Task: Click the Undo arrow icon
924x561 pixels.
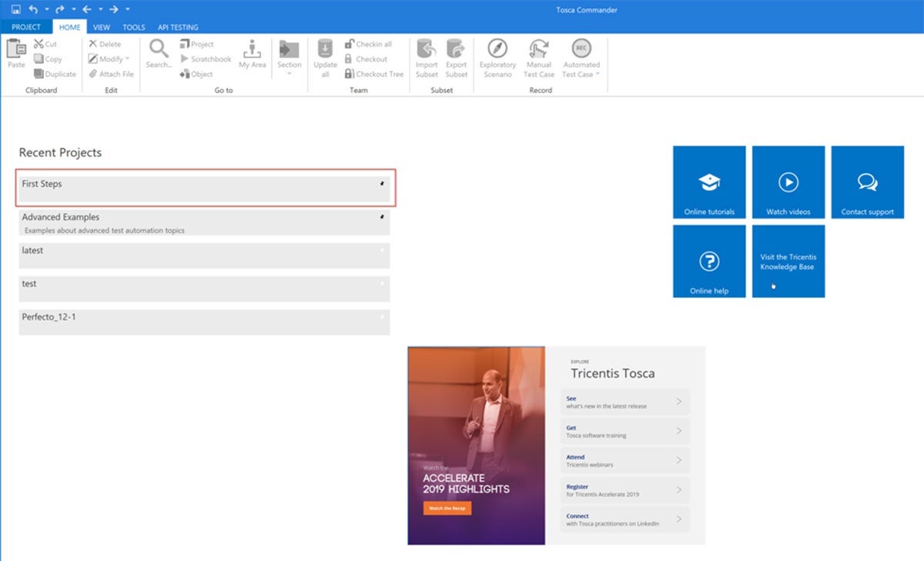Action: coord(33,9)
